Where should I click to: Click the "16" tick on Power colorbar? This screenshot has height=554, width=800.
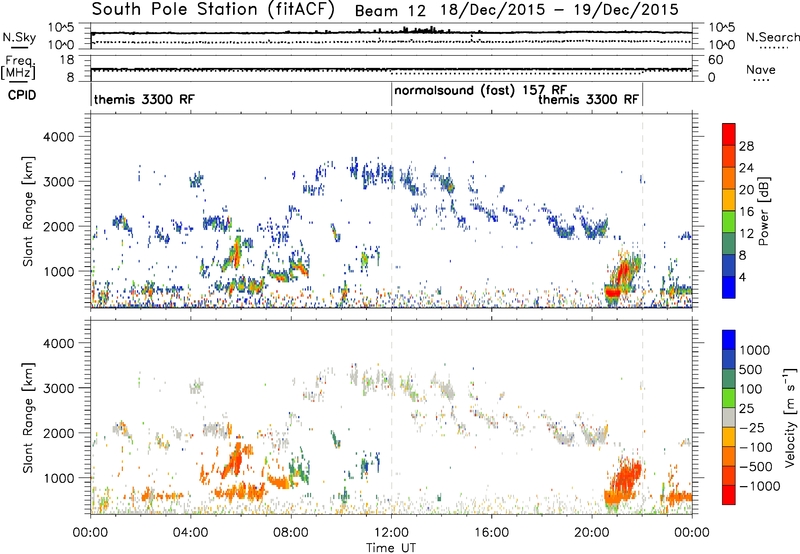[746, 212]
